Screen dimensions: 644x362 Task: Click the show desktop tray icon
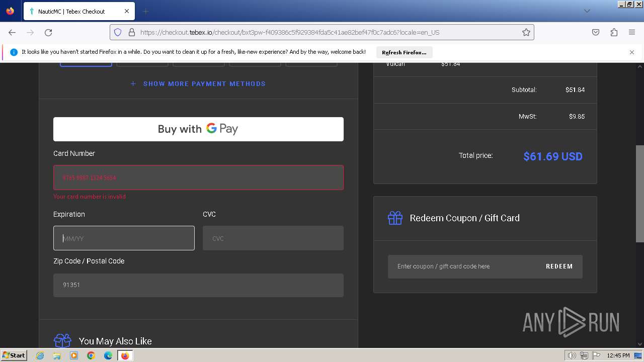tap(638, 355)
